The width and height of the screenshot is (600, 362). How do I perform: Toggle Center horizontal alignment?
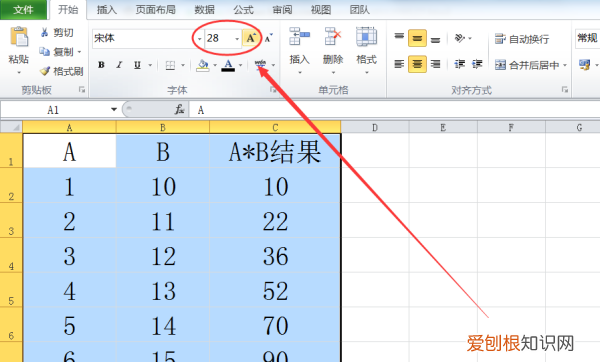pyautogui.click(x=417, y=64)
